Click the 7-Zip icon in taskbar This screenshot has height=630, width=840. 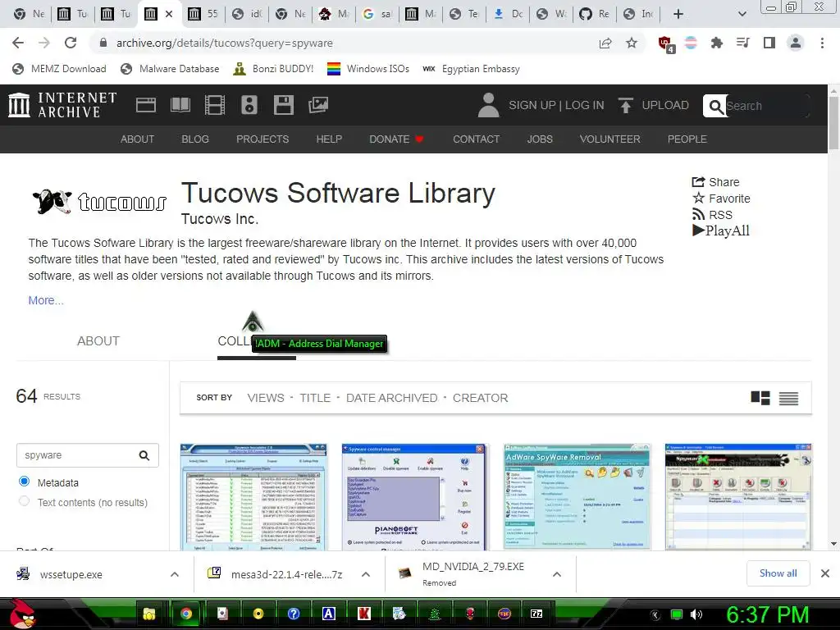pos(536,614)
